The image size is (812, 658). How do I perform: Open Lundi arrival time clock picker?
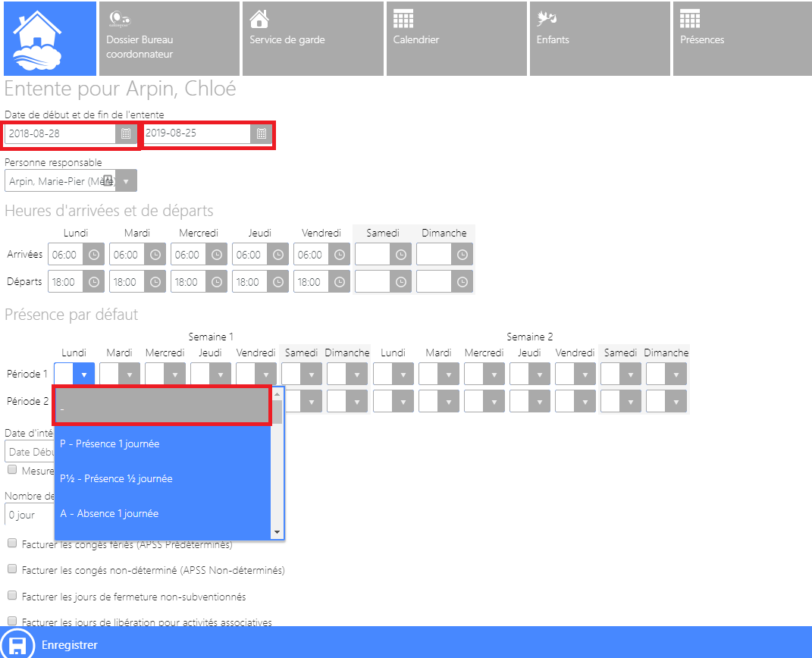point(94,255)
